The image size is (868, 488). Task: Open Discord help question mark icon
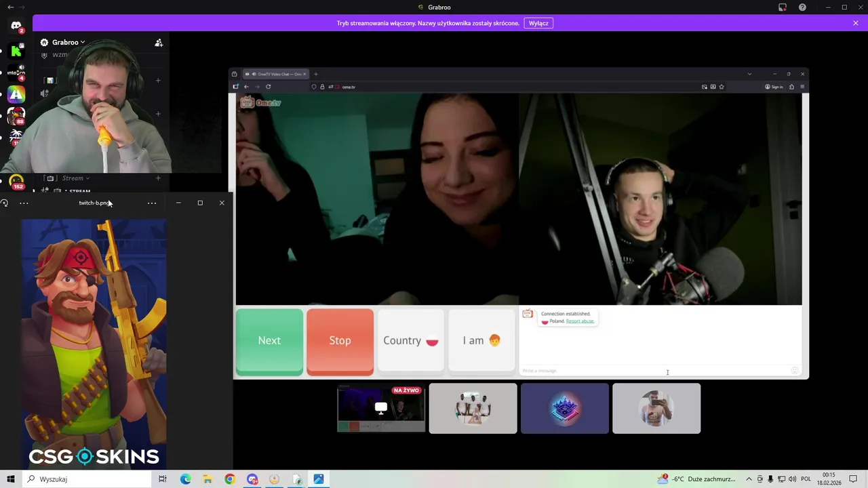point(802,7)
